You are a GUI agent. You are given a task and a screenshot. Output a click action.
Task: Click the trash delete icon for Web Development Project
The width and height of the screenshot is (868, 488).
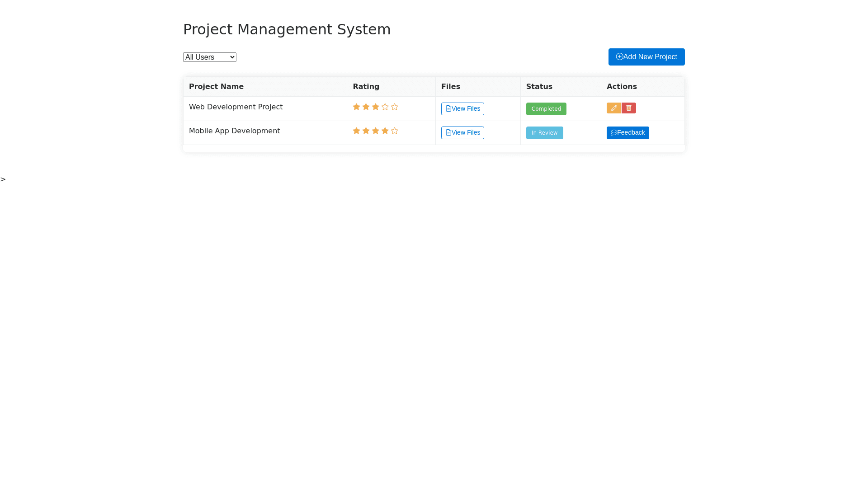click(x=628, y=108)
